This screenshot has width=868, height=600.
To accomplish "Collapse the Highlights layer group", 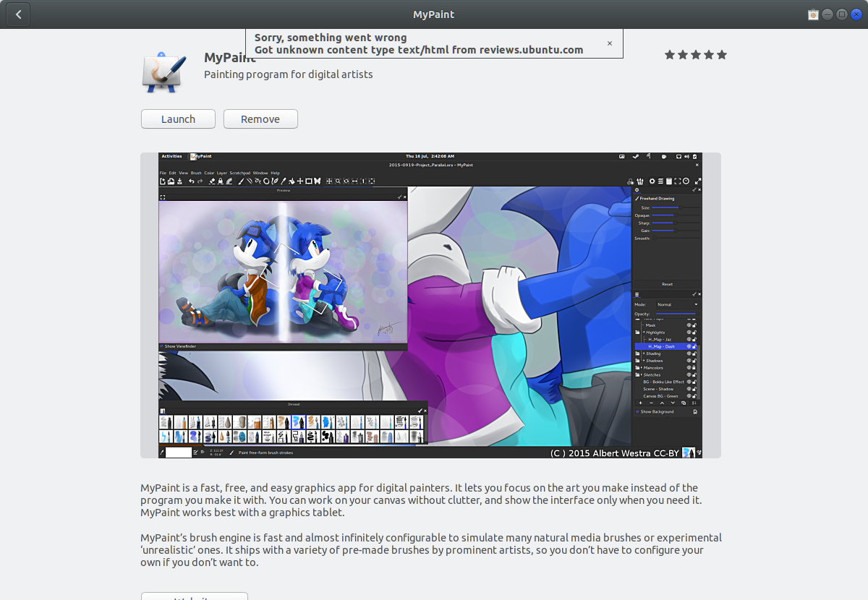I will pyautogui.click(x=643, y=333).
